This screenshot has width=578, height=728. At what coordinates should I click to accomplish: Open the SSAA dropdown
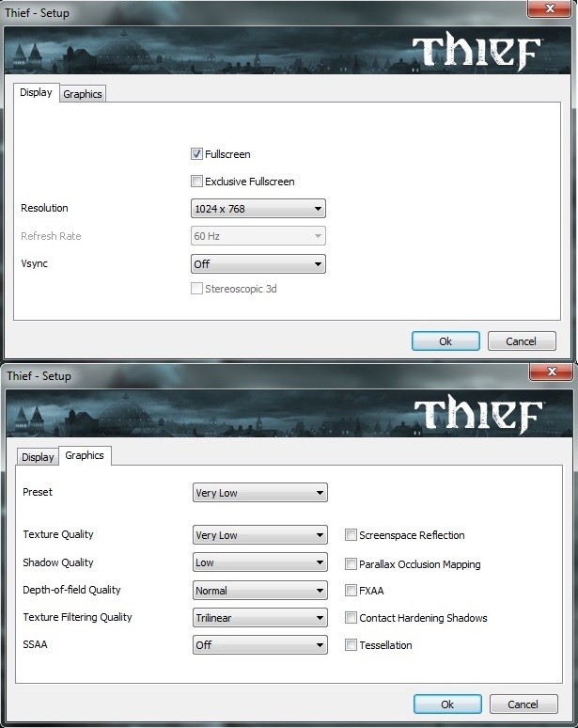(259, 645)
